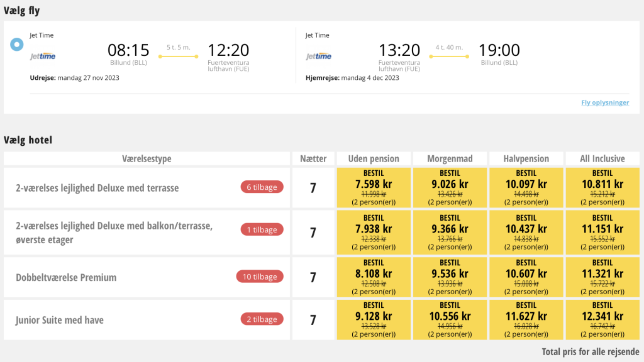Click the 2 tilbage availability badge
Viewport: 644px width, 362px height.
(262, 319)
